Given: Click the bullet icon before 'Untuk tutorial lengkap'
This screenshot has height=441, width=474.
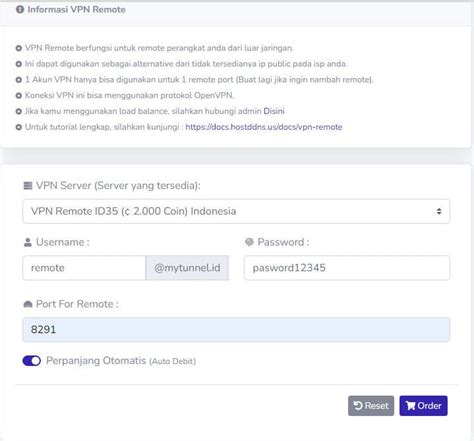Looking at the screenshot, I should coord(19,127).
